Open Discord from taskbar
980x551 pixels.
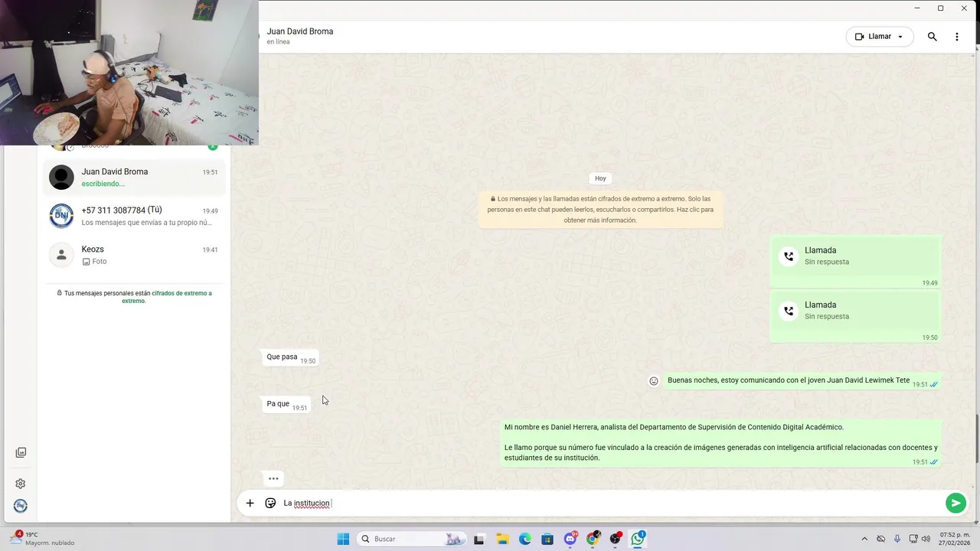pyautogui.click(x=570, y=539)
